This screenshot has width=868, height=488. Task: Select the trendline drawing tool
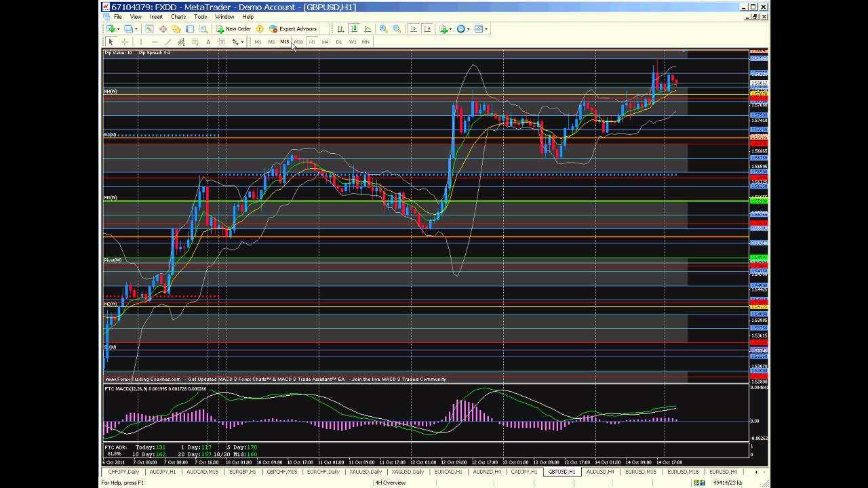(x=168, y=42)
